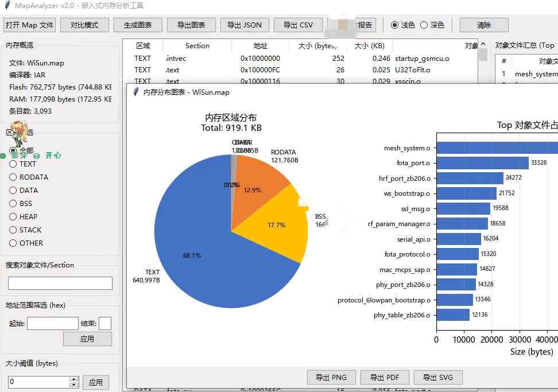The image size is (558, 392).
Task: Click the 大小阈值 spinbox value field
Action: pyautogui.click(x=38, y=382)
